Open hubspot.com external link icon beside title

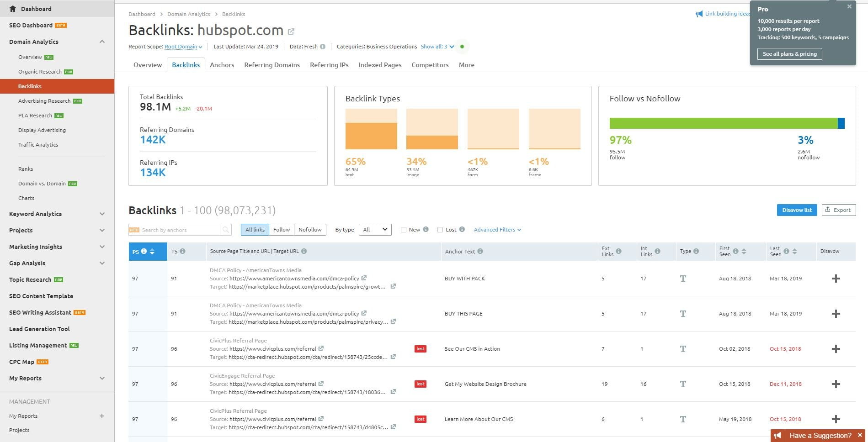(291, 32)
